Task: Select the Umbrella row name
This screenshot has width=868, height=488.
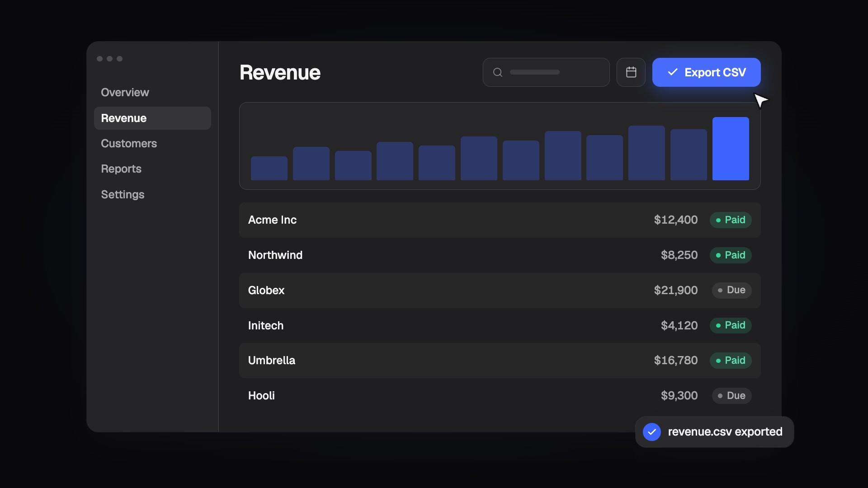Action: [x=272, y=361]
